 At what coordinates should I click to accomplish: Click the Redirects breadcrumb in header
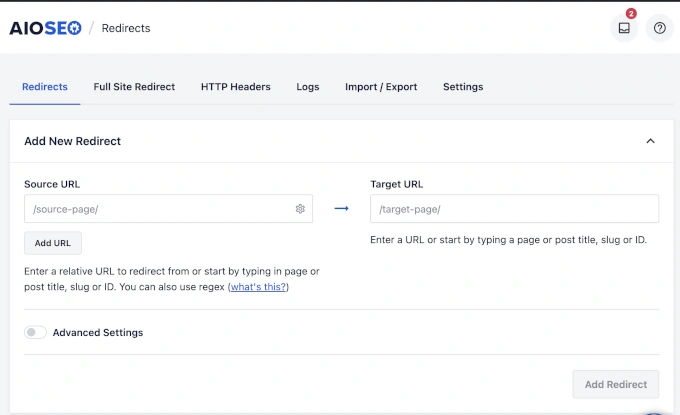(126, 28)
